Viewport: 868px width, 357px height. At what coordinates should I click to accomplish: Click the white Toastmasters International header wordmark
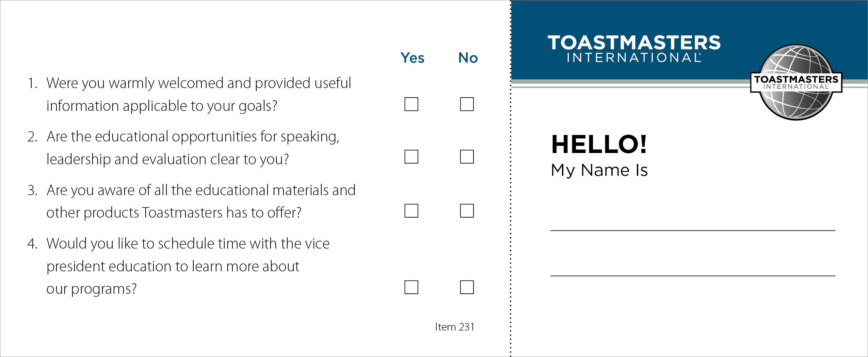[x=634, y=49]
